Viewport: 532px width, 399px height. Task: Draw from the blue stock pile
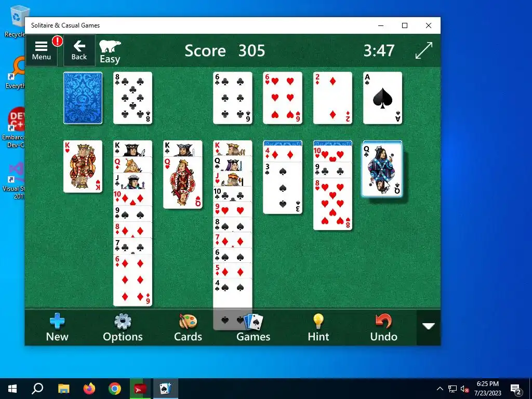pyautogui.click(x=83, y=98)
